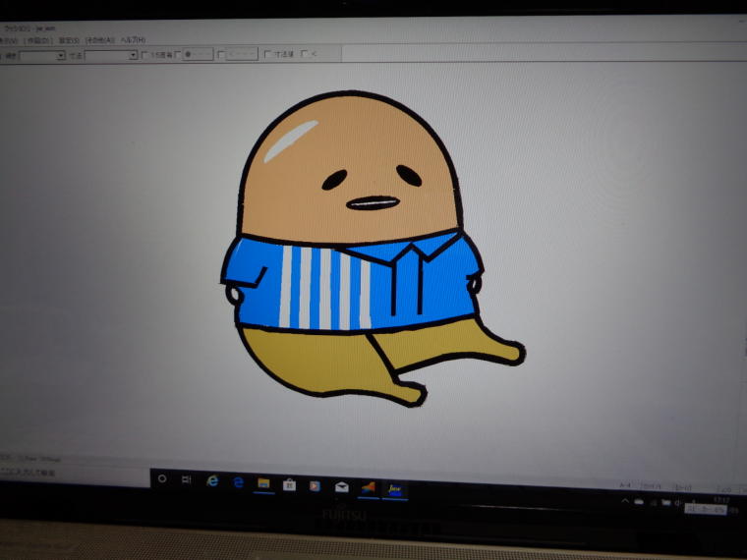747x560 pixels.
Task: Open the View (V) menu
Action: pyautogui.click(x=8, y=41)
